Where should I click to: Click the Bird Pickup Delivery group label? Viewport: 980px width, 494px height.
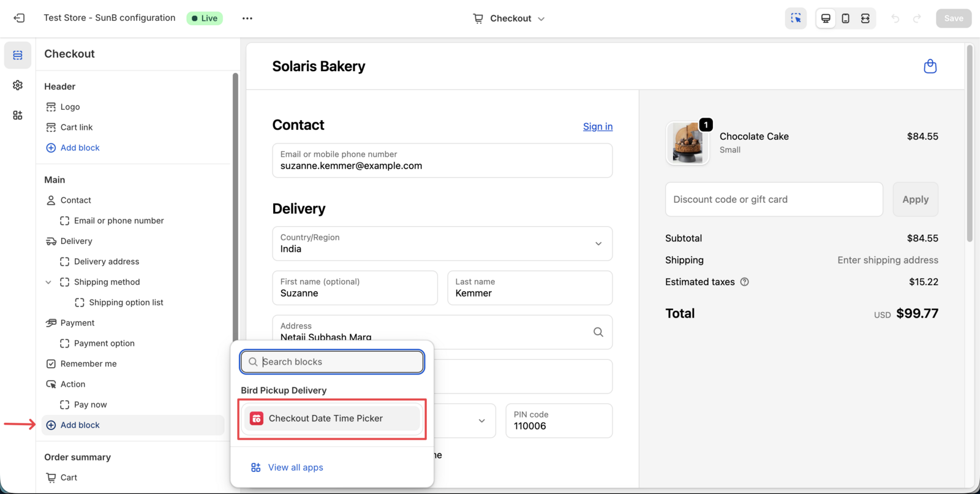pyautogui.click(x=284, y=390)
